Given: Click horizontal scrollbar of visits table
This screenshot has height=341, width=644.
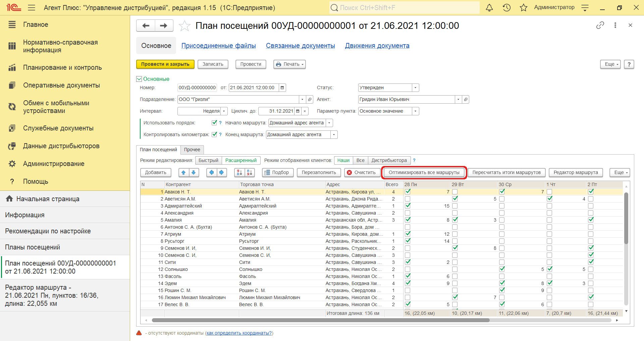Looking at the screenshot, I should point(321,320).
